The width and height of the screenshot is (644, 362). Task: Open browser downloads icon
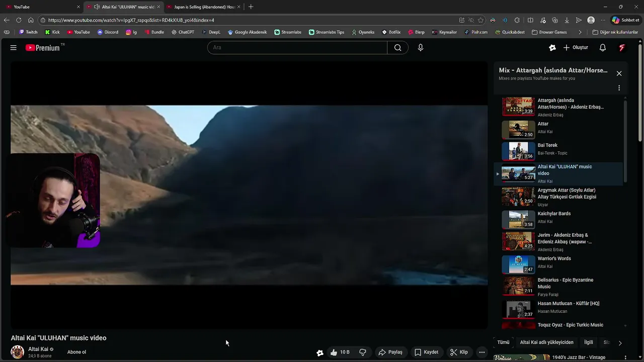567,20
